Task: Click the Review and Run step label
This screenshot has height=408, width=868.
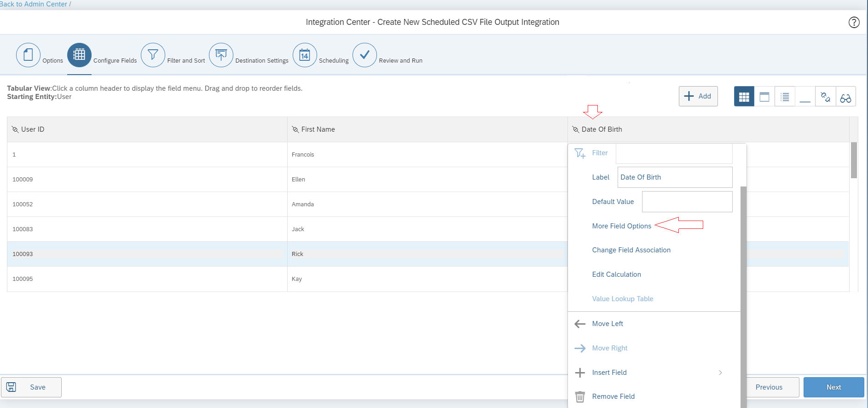Action: [x=400, y=61]
